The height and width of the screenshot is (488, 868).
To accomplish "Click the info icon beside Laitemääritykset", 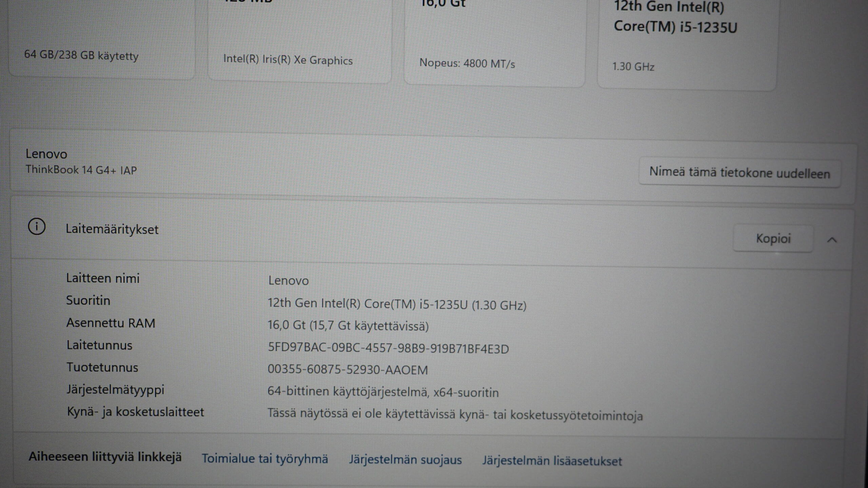I will pyautogui.click(x=37, y=227).
